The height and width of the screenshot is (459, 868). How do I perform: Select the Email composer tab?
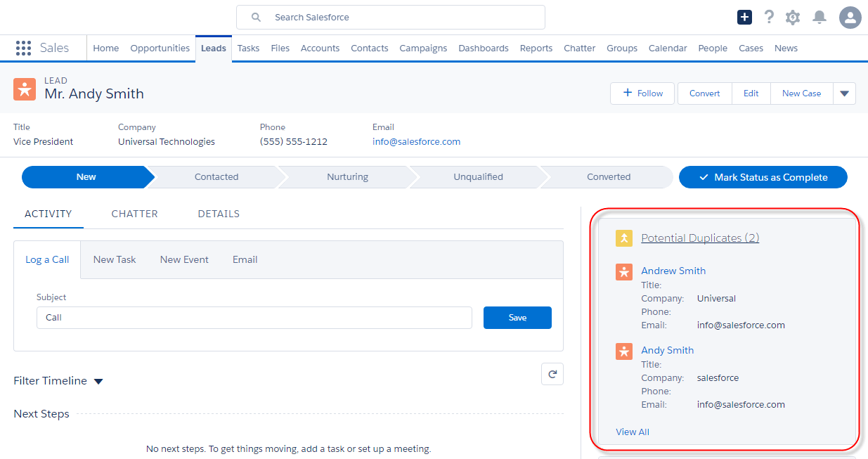(x=245, y=259)
